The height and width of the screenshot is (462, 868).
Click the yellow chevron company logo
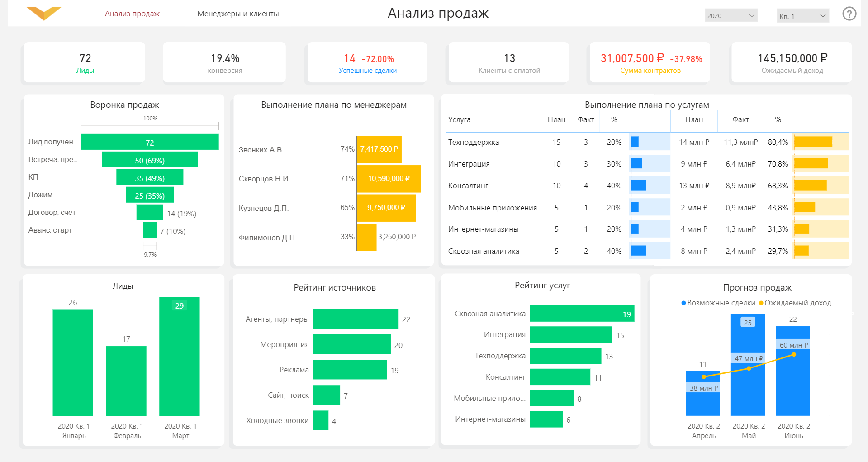[43, 14]
